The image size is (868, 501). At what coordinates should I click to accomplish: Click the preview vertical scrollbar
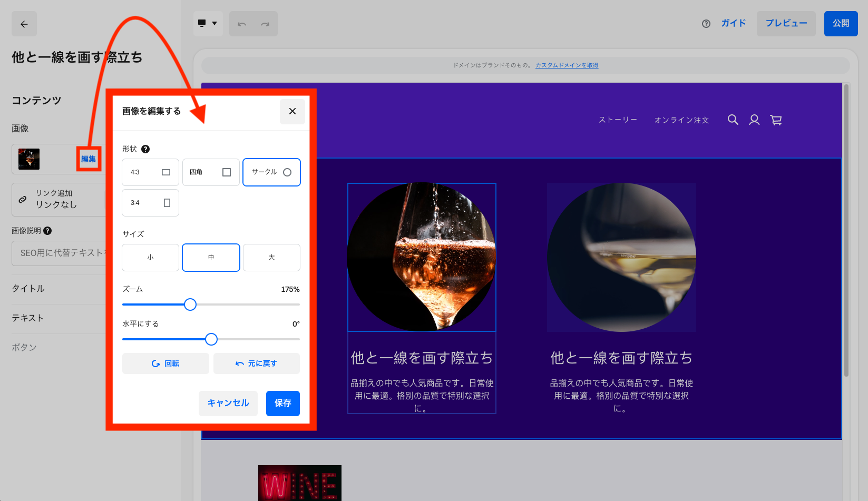[x=846, y=230]
